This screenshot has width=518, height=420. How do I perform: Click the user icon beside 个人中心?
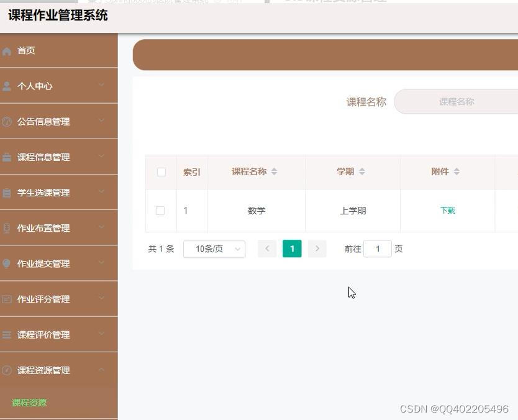click(x=7, y=86)
